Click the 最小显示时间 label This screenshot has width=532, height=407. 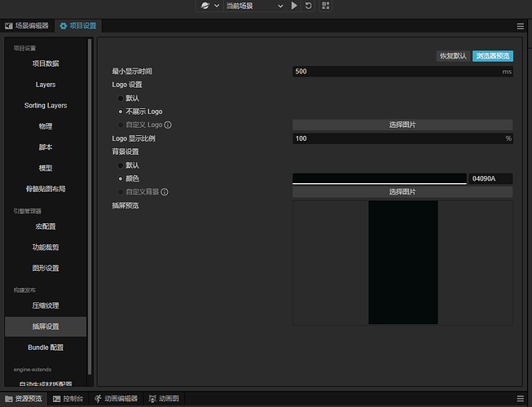pyautogui.click(x=132, y=72)
